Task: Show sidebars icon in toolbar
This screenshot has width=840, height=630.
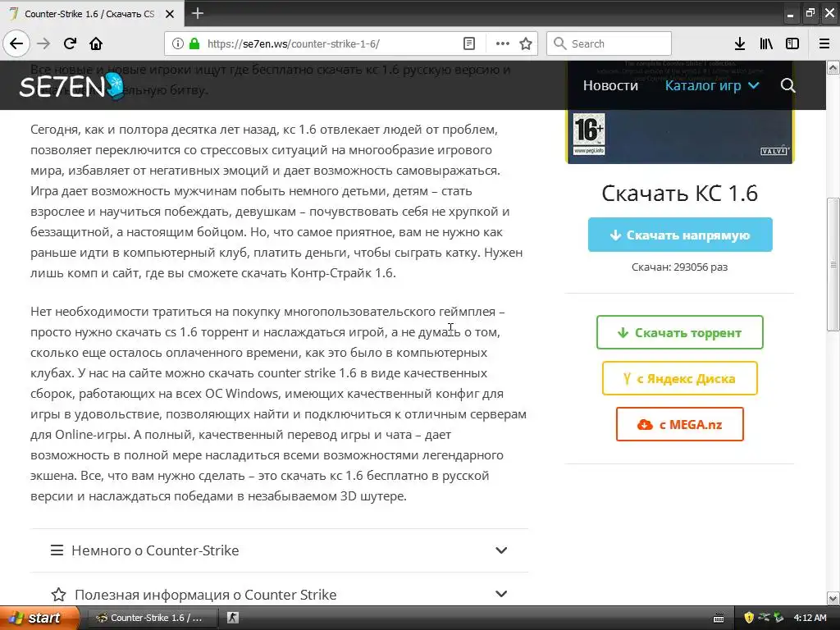Action: [792, 44]
